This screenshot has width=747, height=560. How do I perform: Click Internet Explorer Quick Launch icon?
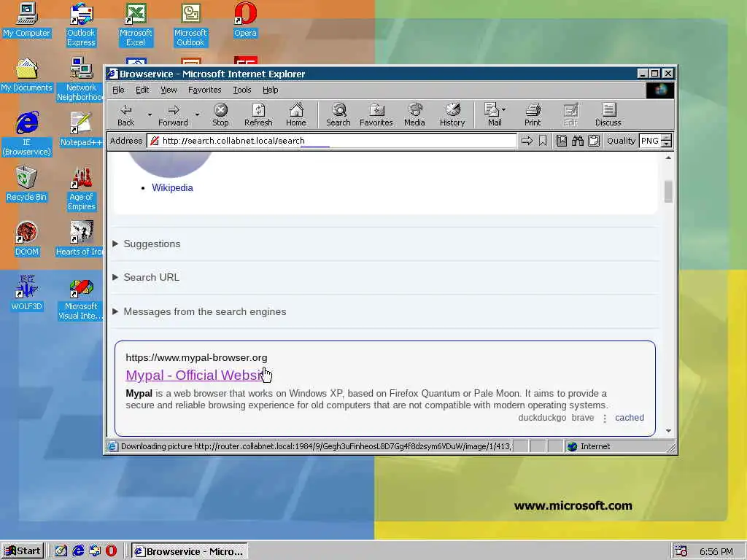(x=78, y=551)
